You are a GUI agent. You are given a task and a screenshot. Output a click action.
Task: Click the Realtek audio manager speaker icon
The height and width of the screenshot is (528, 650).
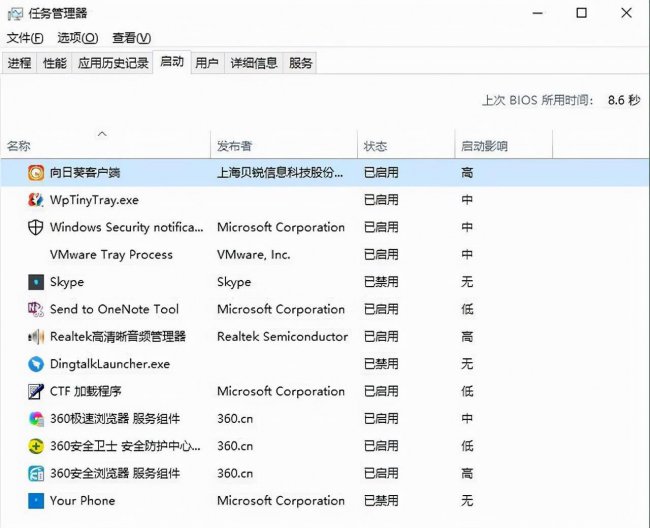click(x=36, y=337)
